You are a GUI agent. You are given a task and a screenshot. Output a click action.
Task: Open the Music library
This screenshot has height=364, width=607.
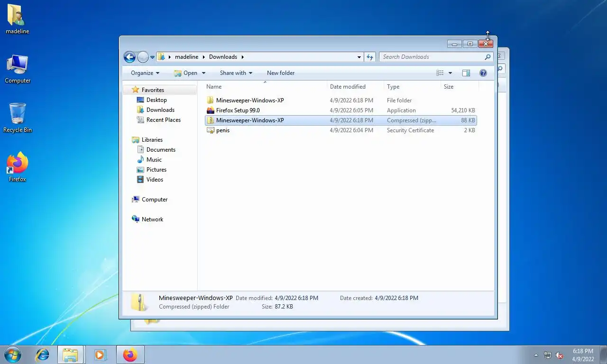154,160
